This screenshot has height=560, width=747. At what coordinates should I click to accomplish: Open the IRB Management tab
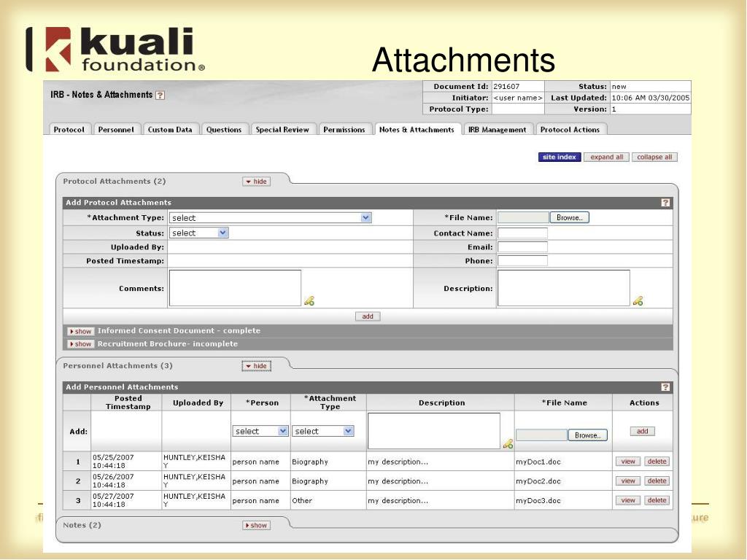tap(498, 130)
